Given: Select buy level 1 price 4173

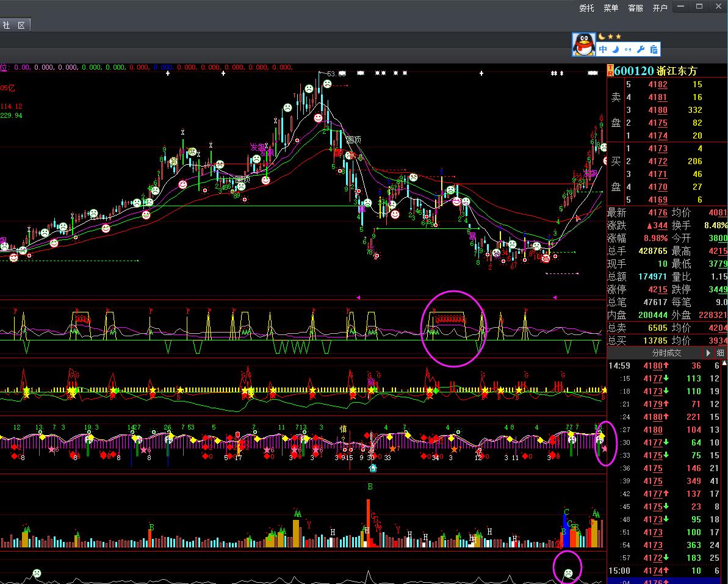Looking at the screenshot, I should [x=657, y=148].
